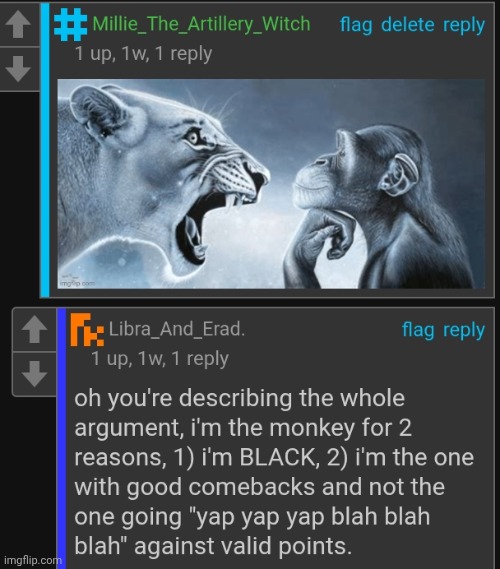Downvote Millie_The_Artillery_Witch's comment
The height and width of the screenshot is (569, 500).
pyautogui.click(x=19, y=69)
